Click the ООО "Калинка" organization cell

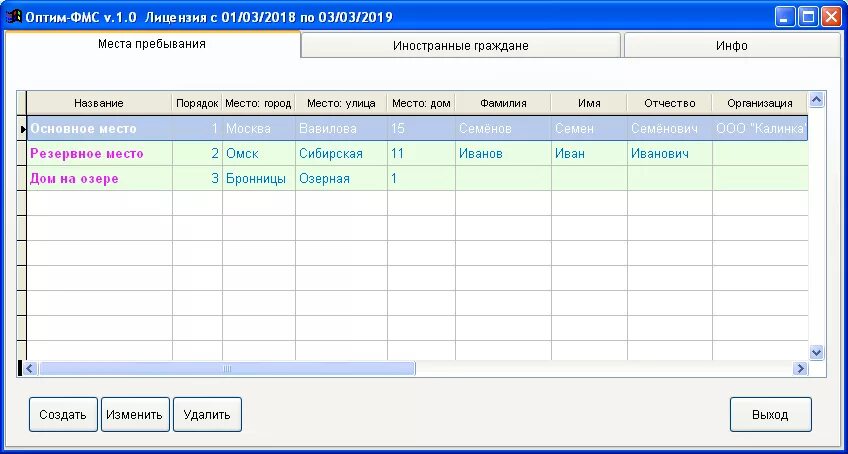click(x=760, y=129)
